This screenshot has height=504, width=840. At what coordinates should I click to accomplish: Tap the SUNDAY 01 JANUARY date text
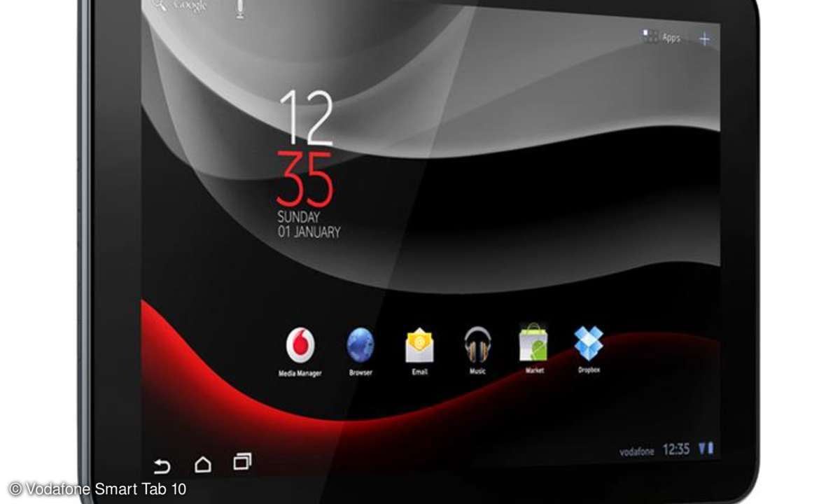(309, 224)
